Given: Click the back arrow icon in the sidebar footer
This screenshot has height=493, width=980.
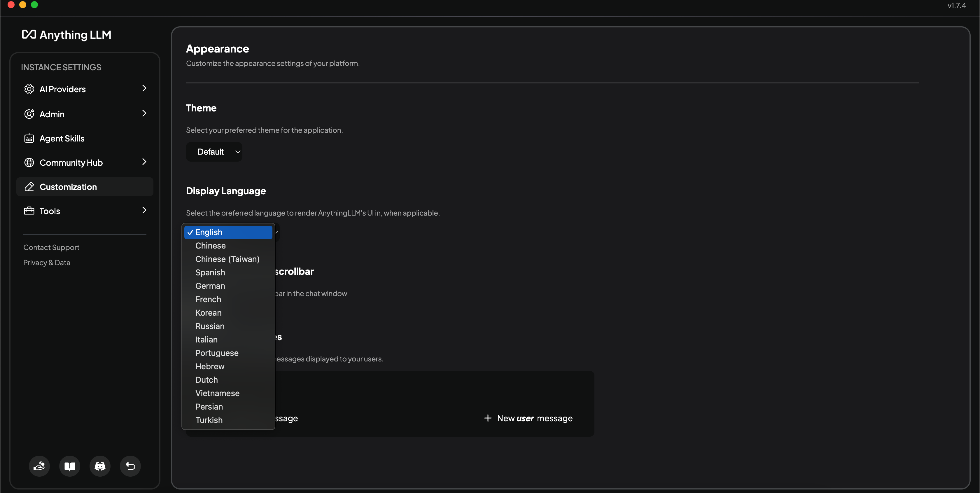Looking at the screenshot, I should click(130, 466).
